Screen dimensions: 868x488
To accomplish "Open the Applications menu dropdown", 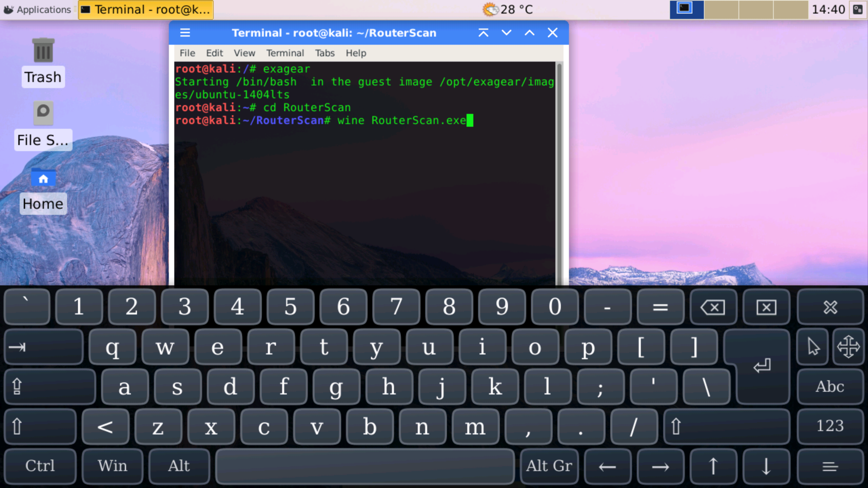I will click(x=38, y=9).
